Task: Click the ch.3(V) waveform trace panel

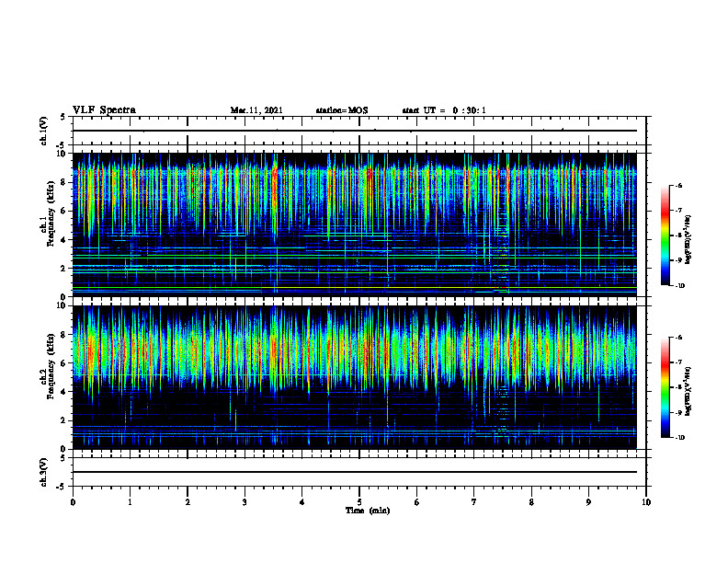Action: click(x=359, y=472)
